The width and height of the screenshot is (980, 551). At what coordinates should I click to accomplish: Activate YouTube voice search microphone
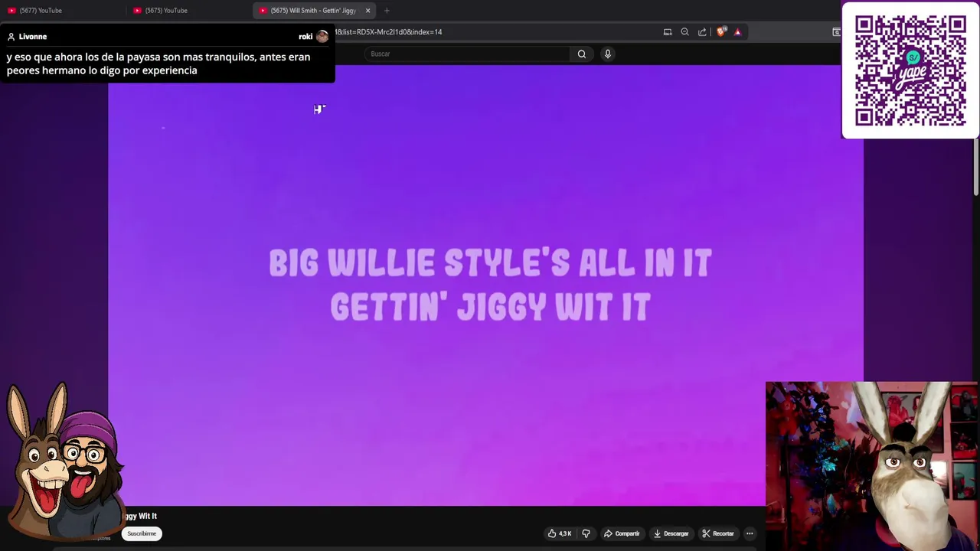(x=608, y=54)
